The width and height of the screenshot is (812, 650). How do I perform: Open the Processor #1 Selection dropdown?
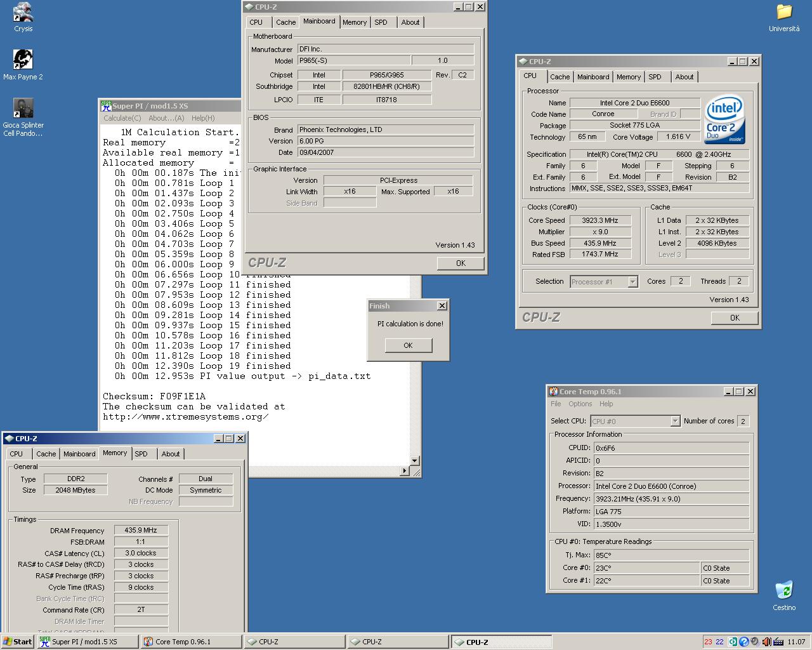(603, 282)
